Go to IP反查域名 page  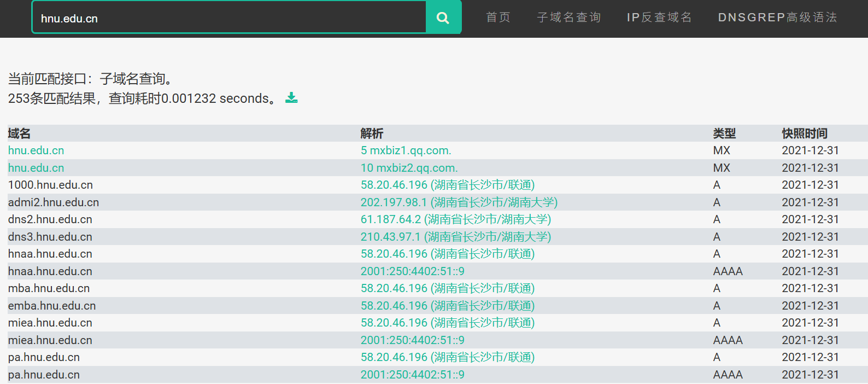659,18
